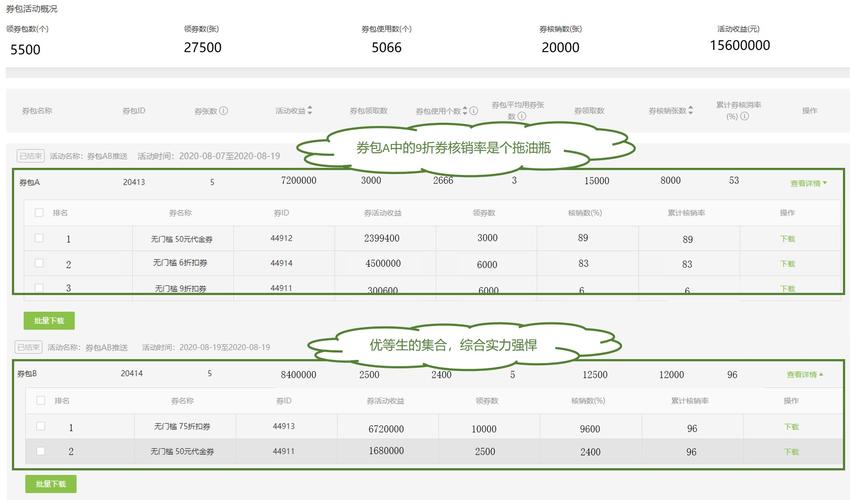The width and height of the screenshot is (850, 500).
Task: Click the info icon beside 累计券核销率 header
Action: [744, 116]
